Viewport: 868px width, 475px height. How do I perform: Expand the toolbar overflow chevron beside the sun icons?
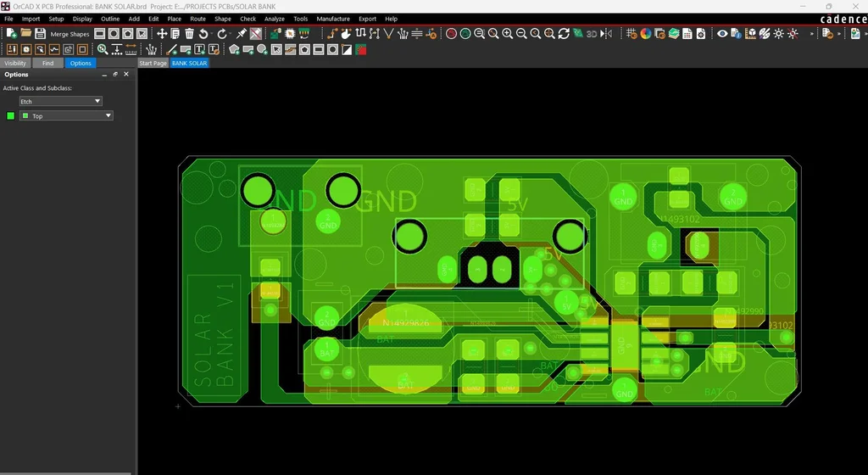coord(811,34)
